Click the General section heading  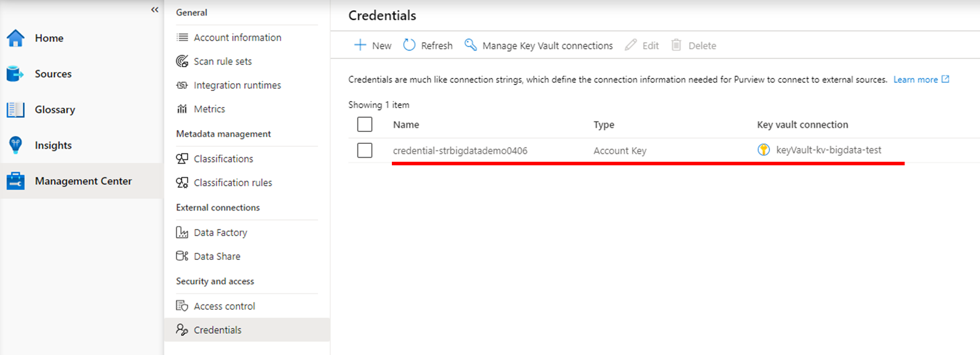191,12
